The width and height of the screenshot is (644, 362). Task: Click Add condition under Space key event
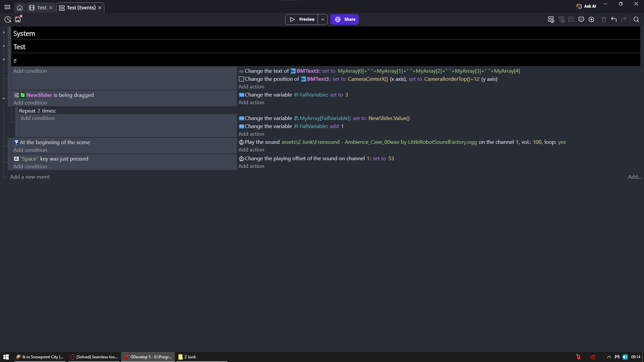(30, 167)
